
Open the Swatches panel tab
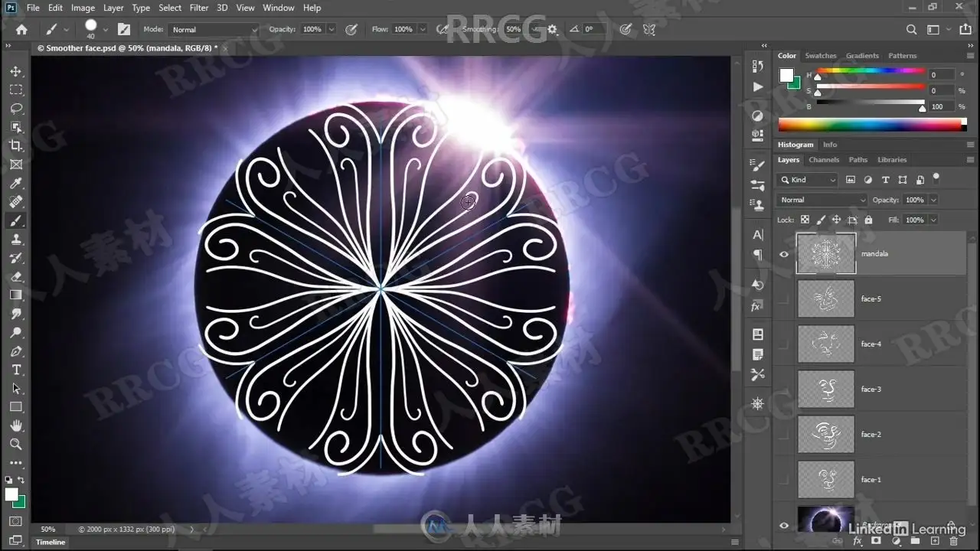(820, 56)
